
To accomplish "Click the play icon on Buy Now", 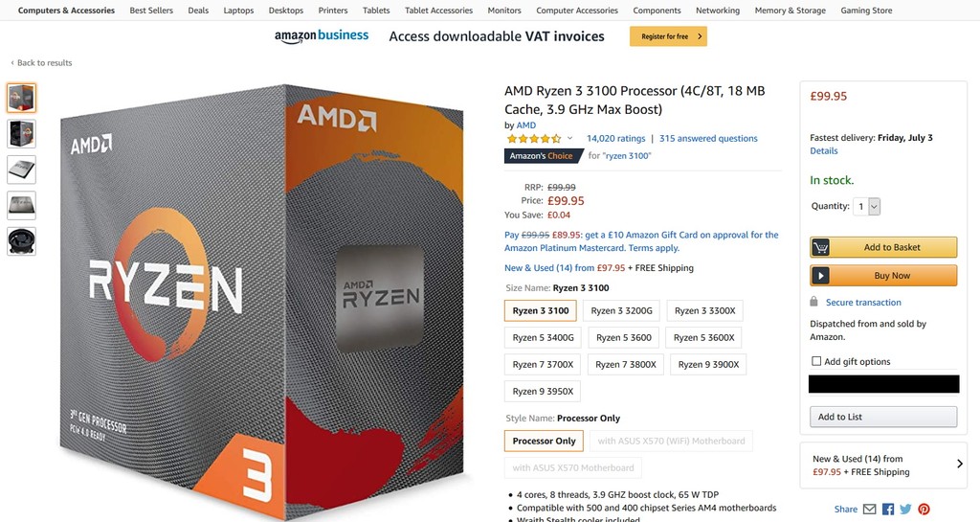I will coord(821,276).
